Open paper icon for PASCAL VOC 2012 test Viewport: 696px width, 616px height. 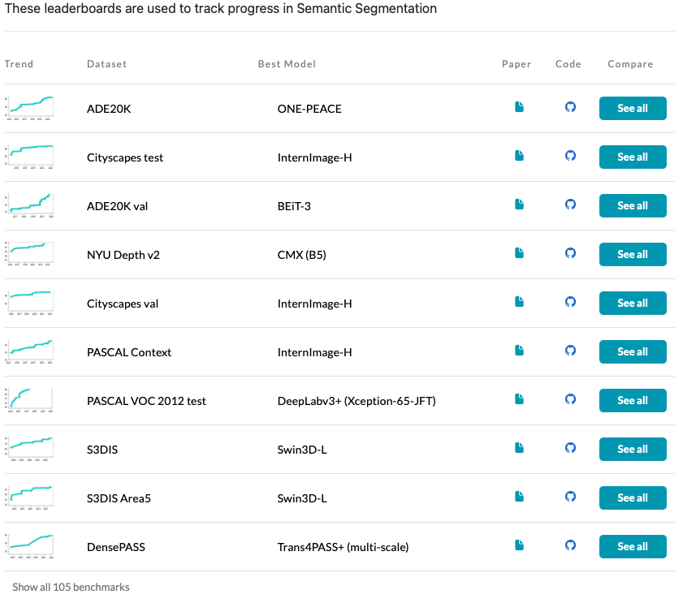520,399
